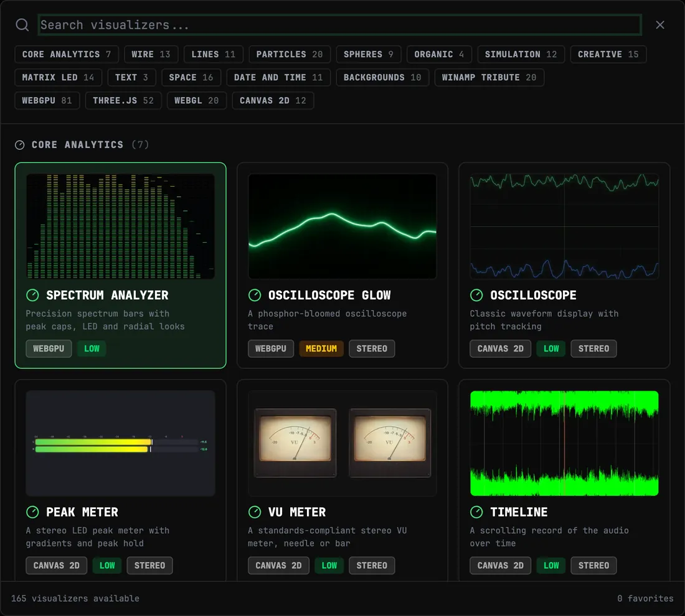Open the Oscilloscope Glow preview thumbnail
Image resolution: width=685 pixels, height=616 pixels.
click(342, 226)
